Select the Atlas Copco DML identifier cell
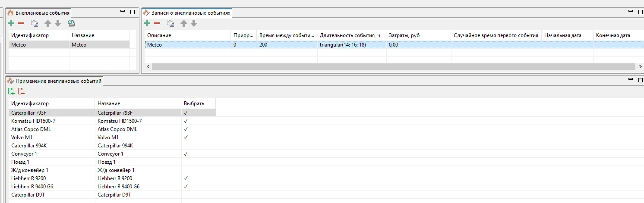This screenshot has height=203, width=644. tap(52, 129)
